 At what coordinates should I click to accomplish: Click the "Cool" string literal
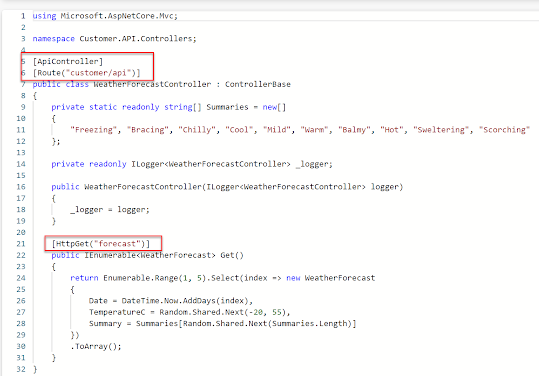pyautogui.click(x=239, y=130)
